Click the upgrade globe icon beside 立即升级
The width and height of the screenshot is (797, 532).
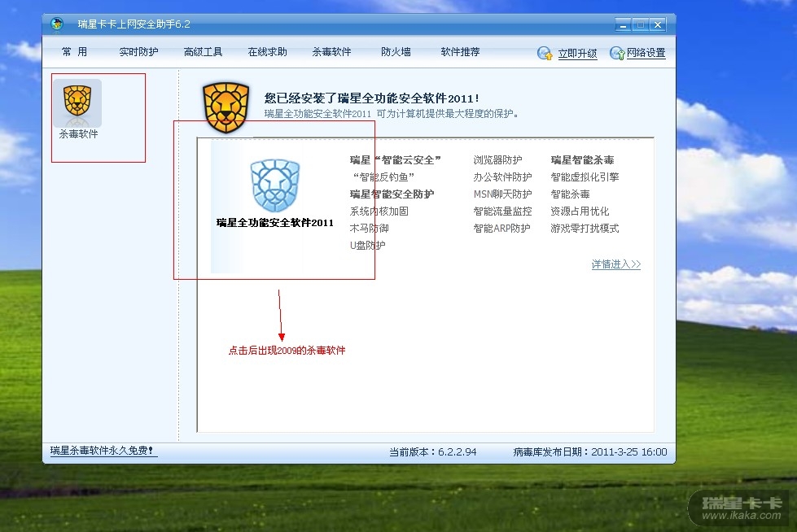click(545, 53)
